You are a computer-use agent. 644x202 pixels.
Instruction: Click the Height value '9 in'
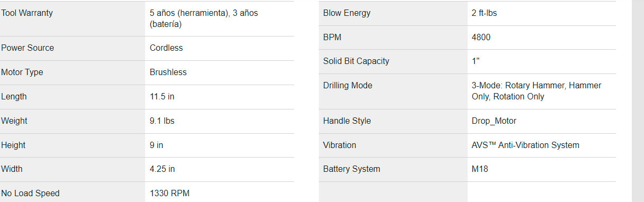point(157,145)
